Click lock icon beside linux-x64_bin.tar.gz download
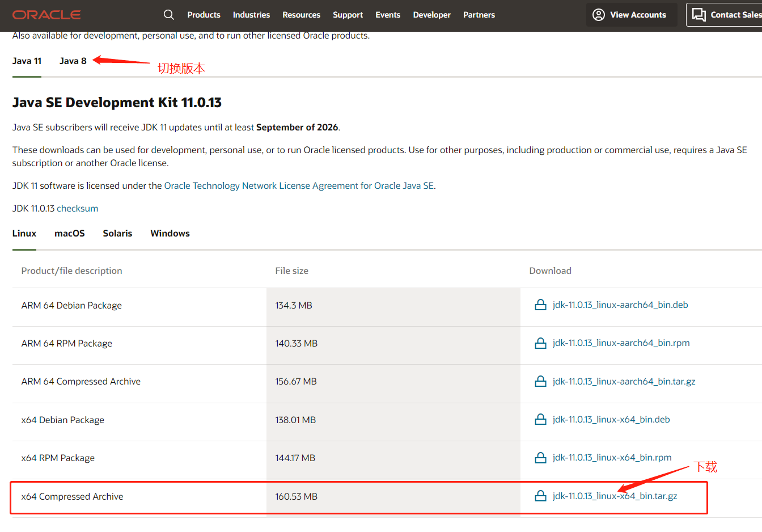This screenshot has width=762, height=532. (541, 496)
